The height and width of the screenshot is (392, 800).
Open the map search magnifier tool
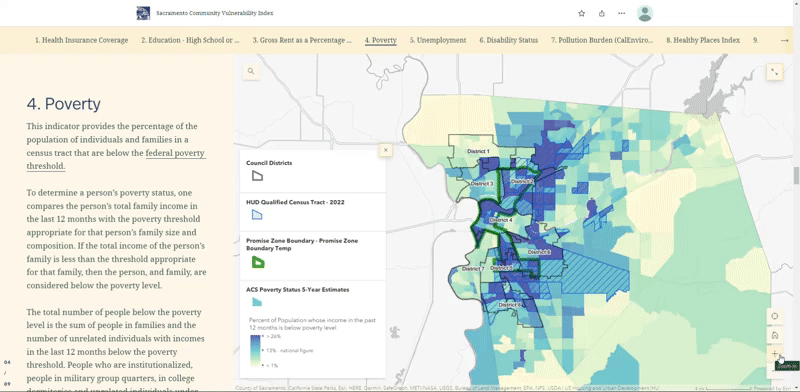[x=251, y=71]
